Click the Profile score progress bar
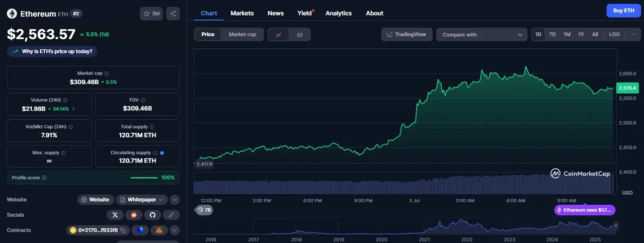 (144, 178)
